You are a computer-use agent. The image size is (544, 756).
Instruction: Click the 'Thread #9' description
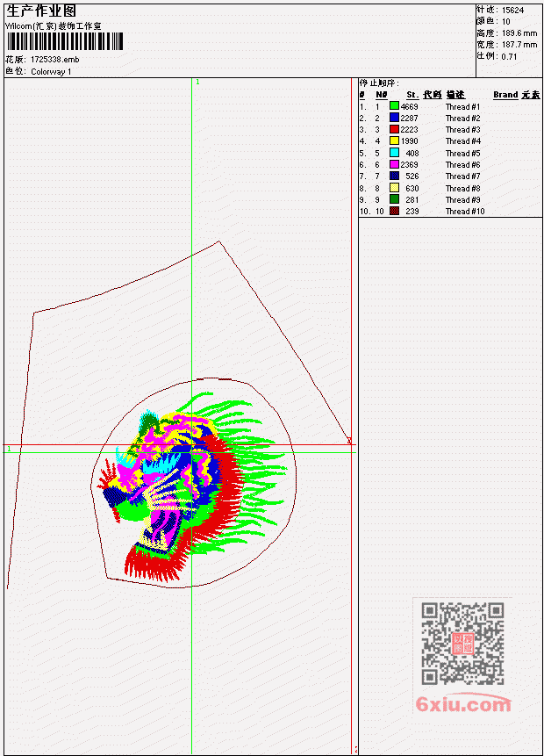tap(462, 200)
